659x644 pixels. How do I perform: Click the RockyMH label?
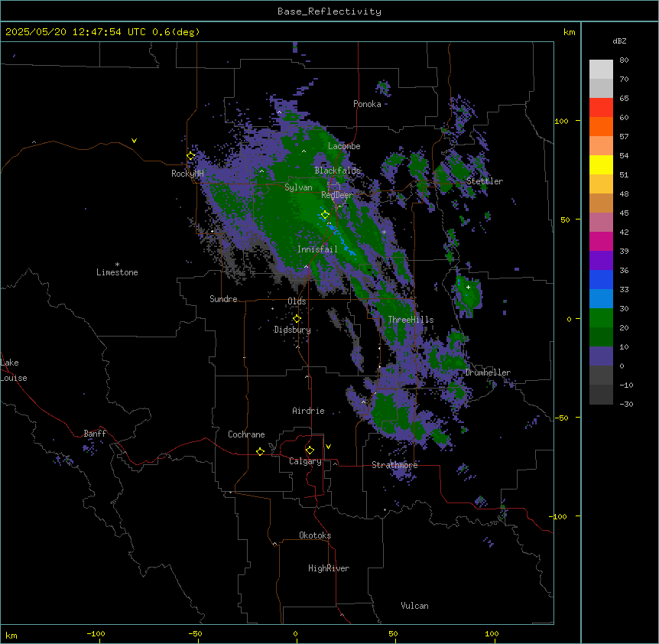click(x=187, y=173)
